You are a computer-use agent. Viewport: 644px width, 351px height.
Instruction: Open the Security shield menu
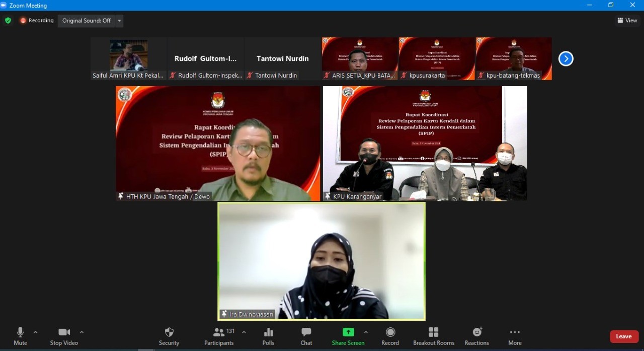[169, 336]
